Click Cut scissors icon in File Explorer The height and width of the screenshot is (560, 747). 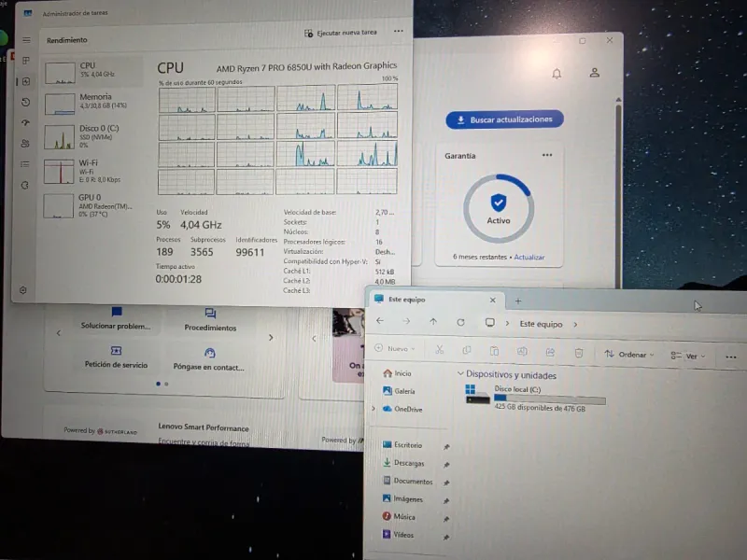point(439,350)
